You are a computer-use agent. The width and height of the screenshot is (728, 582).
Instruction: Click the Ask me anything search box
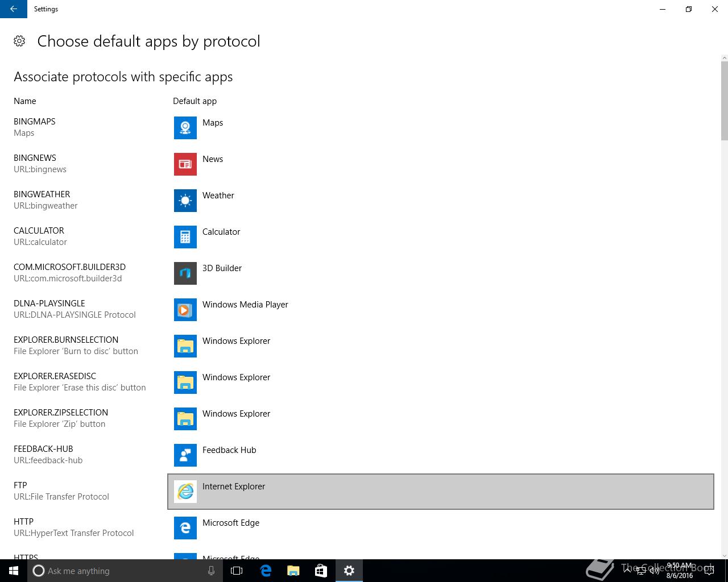(125, 571)
